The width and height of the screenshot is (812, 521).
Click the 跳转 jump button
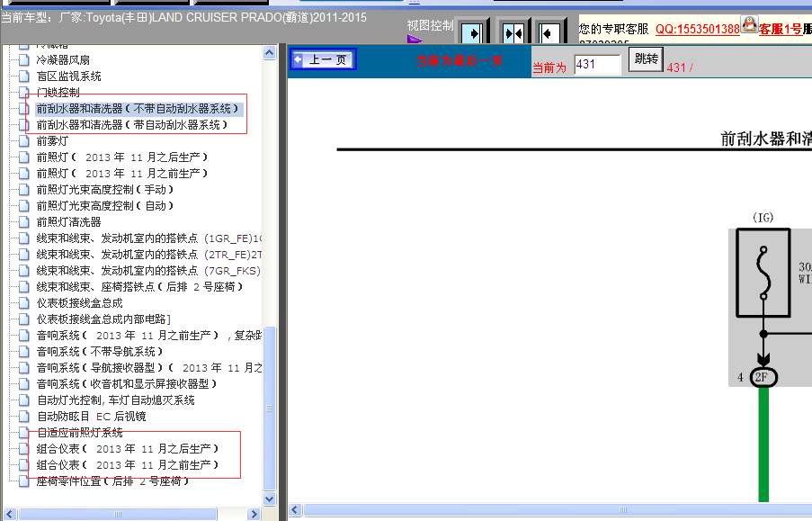(x=646, y=59)
